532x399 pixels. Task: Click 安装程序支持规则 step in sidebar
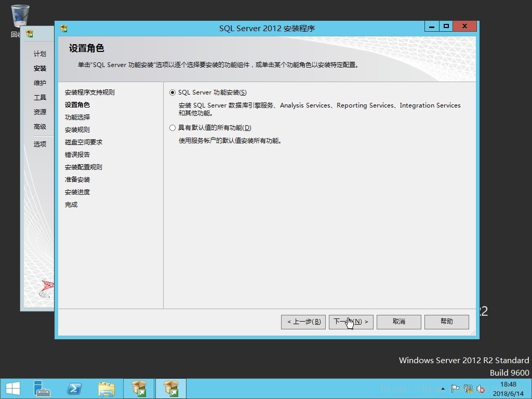(89, 92)
